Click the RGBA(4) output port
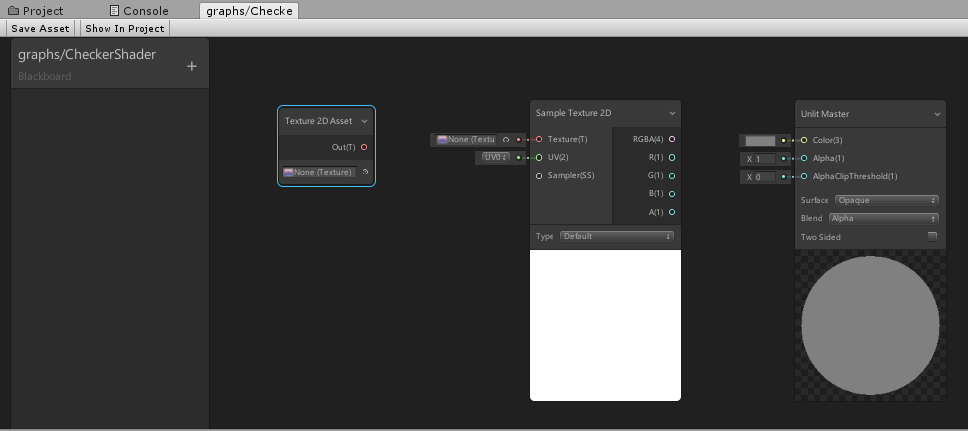 672,139
